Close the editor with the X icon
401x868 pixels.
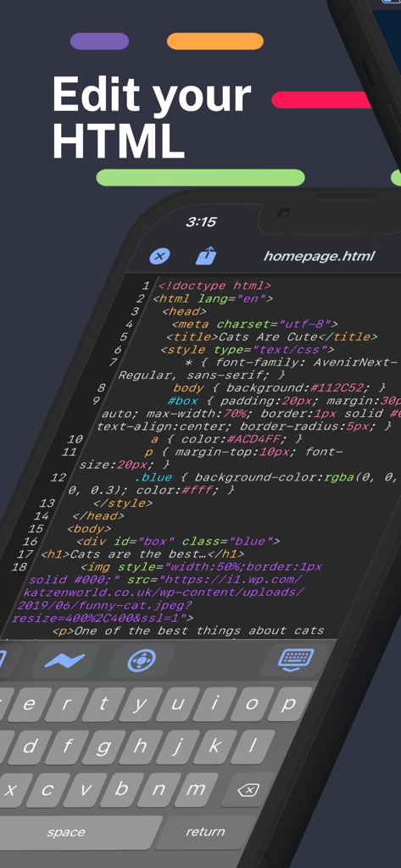160,256
